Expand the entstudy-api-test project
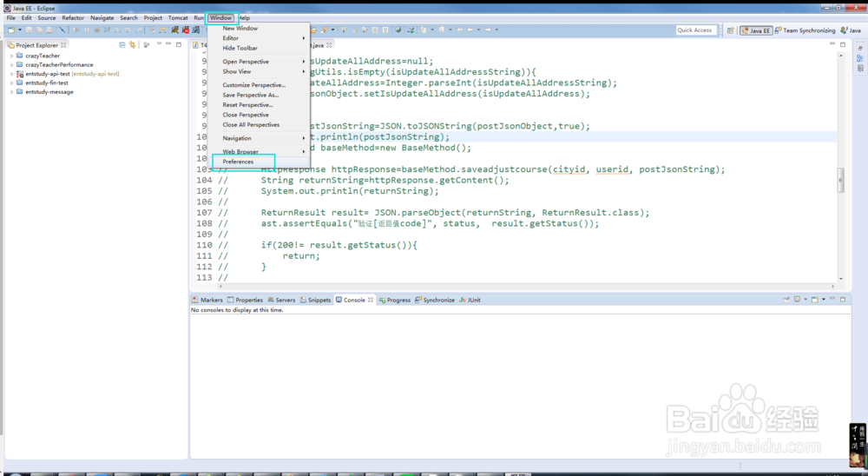868x476 pixels. (x=11, y=74)
